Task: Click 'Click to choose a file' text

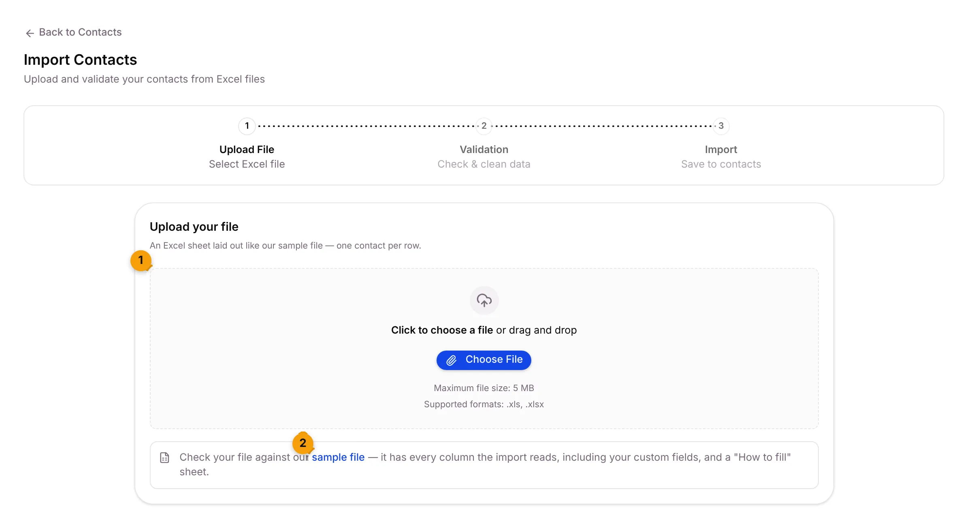Action: [x=442, y=330]
